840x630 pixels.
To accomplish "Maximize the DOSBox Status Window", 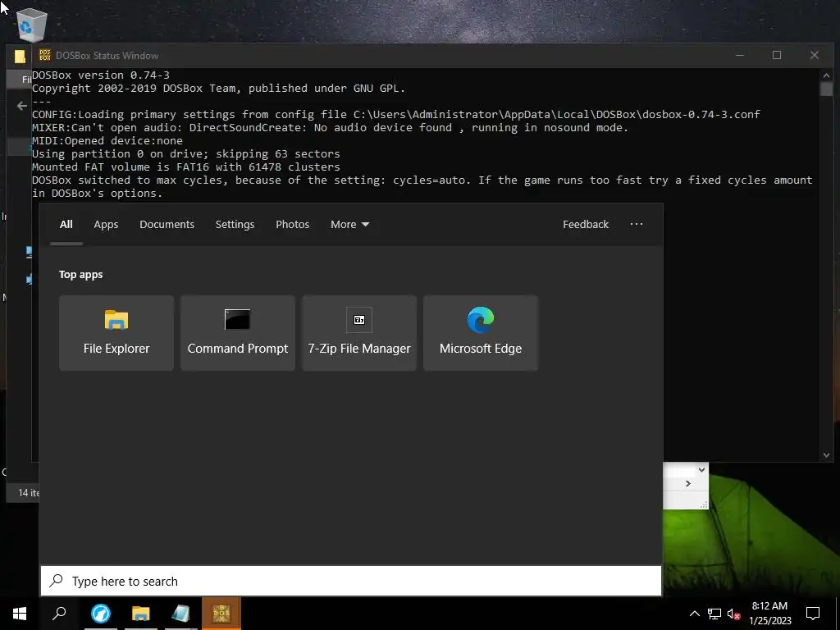I will (777, 55).
